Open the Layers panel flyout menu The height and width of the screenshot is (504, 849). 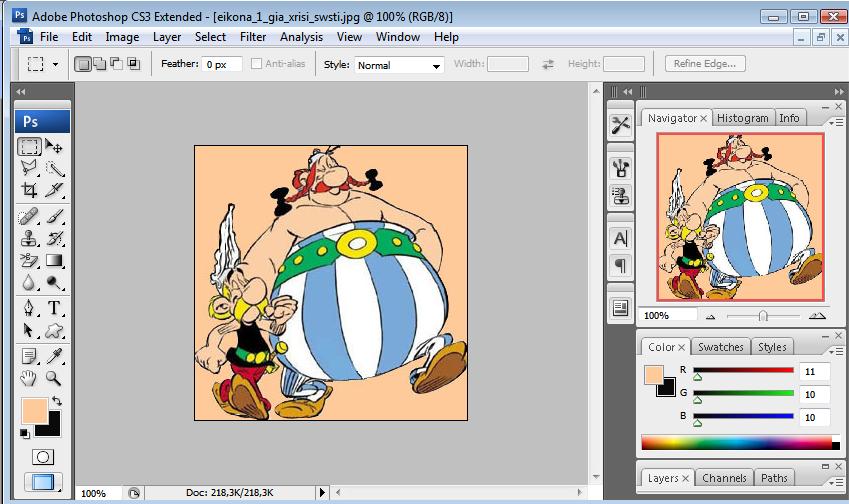click(836, 481)
